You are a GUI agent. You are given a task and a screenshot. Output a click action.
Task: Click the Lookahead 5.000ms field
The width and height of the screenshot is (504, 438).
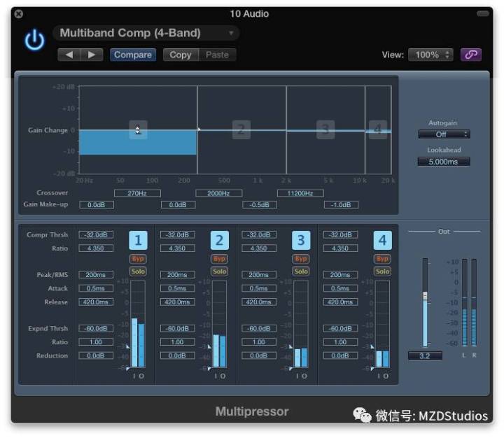(444, 162)
